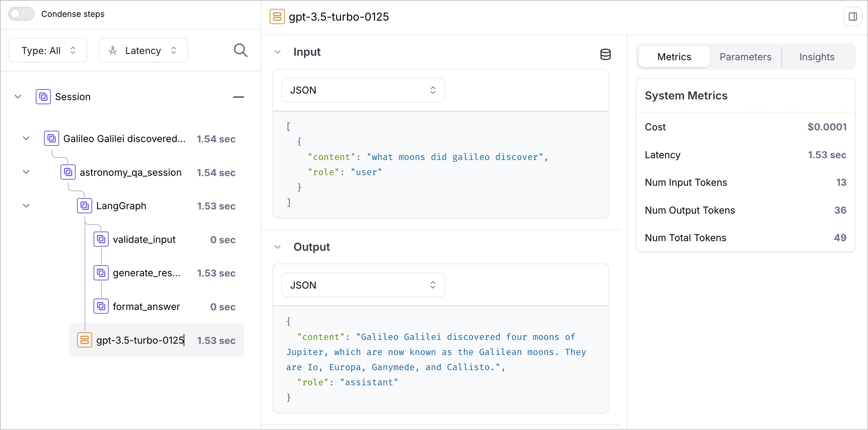Screen dimensions: 868x430
Task: Click the search magnifier icon
Action: click(x=240, y=51)
